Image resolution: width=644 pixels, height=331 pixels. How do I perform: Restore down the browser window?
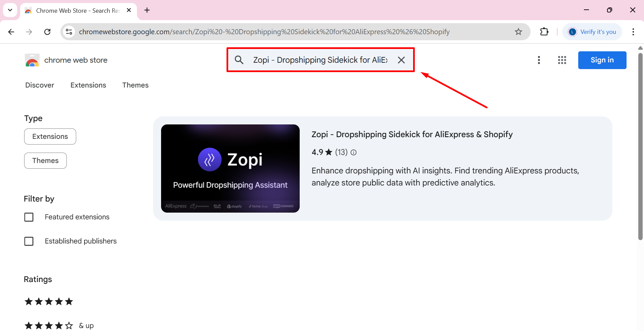(x=609, y=10)
